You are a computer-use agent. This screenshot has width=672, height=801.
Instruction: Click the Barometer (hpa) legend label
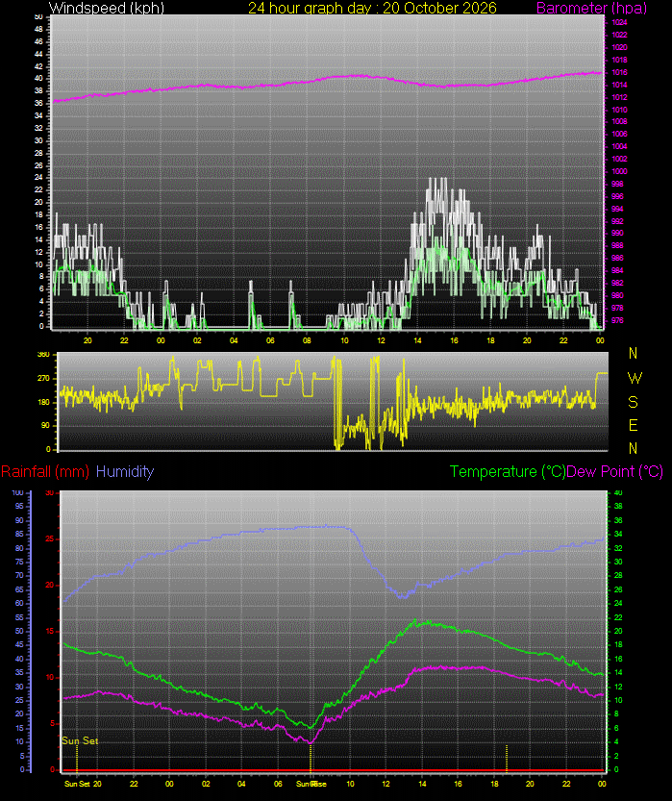click(x=592, y=8)
